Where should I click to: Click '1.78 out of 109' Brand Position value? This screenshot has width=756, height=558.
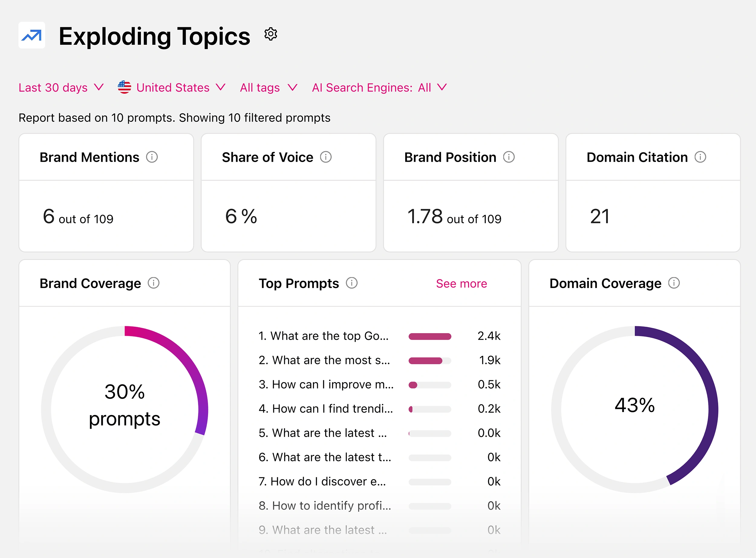(454, 216)
